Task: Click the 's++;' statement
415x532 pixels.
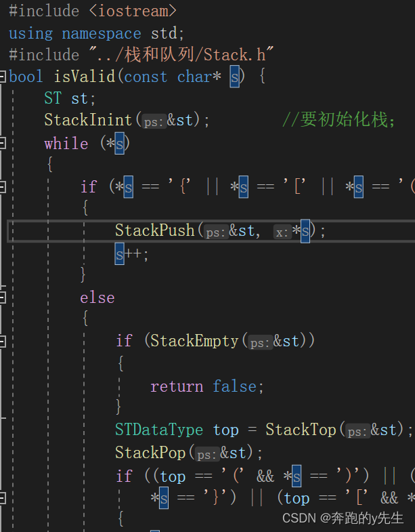Action: [x=131, y=254]
